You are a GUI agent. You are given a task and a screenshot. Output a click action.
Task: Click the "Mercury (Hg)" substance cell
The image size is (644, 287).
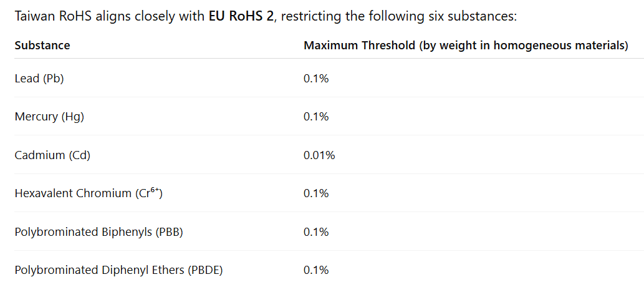(49, 117)
